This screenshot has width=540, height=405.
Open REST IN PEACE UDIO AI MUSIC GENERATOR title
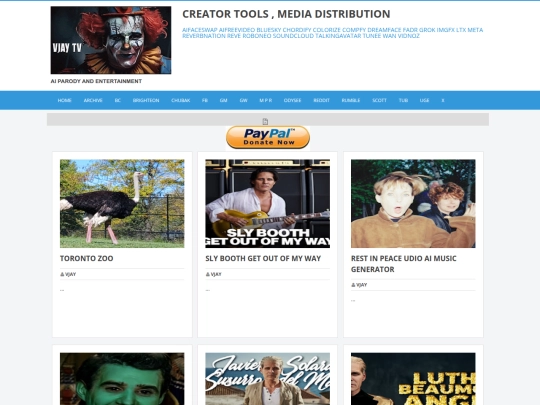(404, 264)
